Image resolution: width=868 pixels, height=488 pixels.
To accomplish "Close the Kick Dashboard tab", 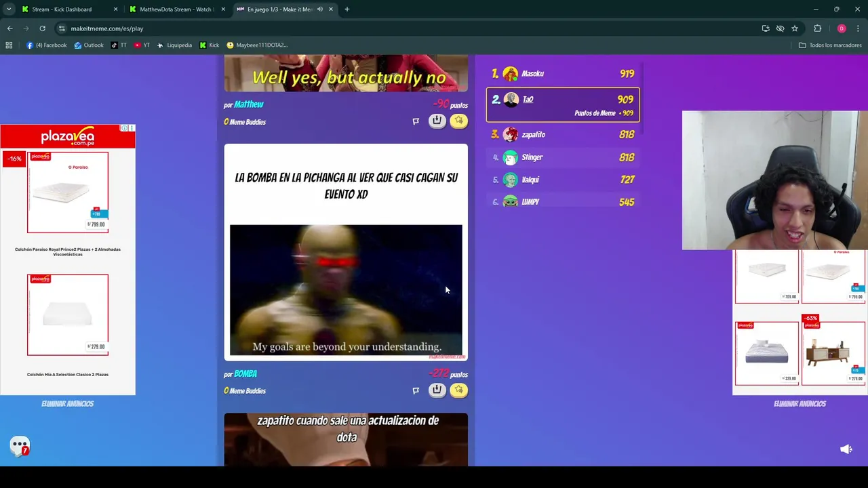I will (115, 9).
